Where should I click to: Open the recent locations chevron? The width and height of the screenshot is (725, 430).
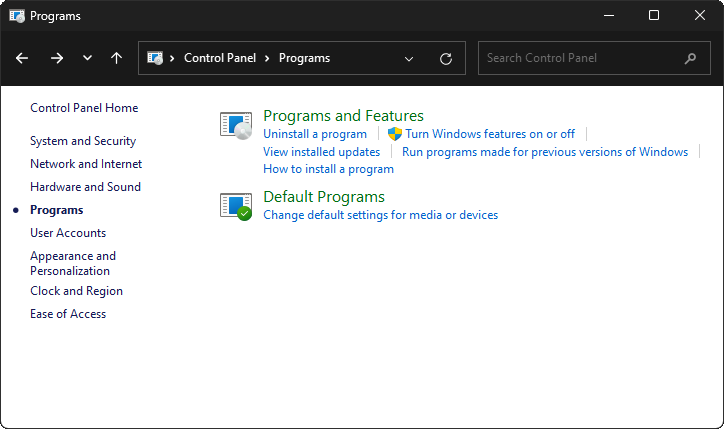pyautogui.click(x=87, y=58)
